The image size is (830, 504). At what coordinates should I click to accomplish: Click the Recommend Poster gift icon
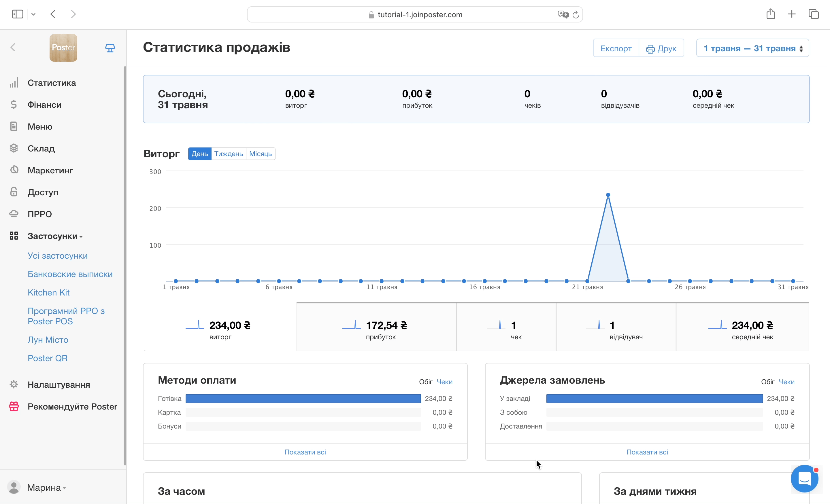[x=14, y=406]
